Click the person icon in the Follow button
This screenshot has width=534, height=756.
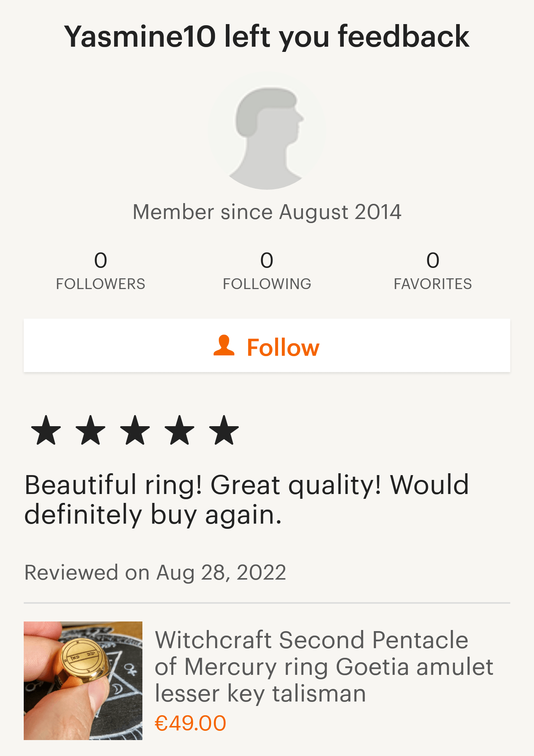point(224,346)
